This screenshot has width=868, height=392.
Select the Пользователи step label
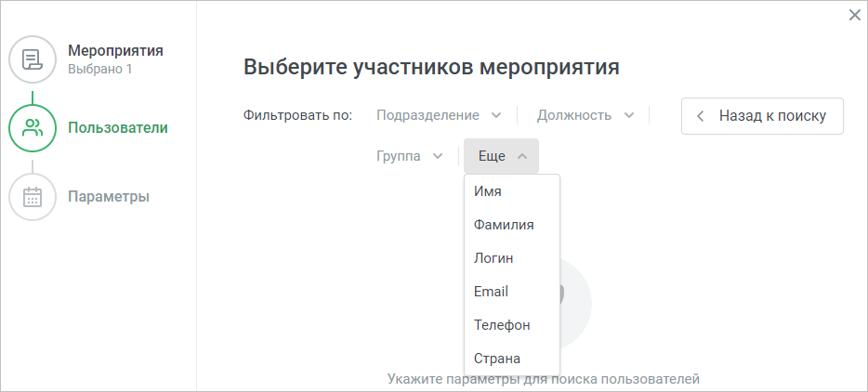point(118,128)
